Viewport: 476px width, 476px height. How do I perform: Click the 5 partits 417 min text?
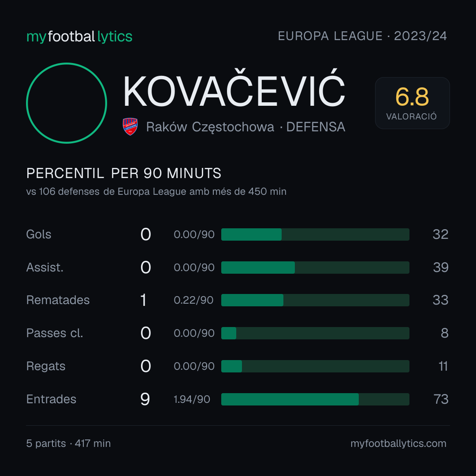click(x=69, y=443)
